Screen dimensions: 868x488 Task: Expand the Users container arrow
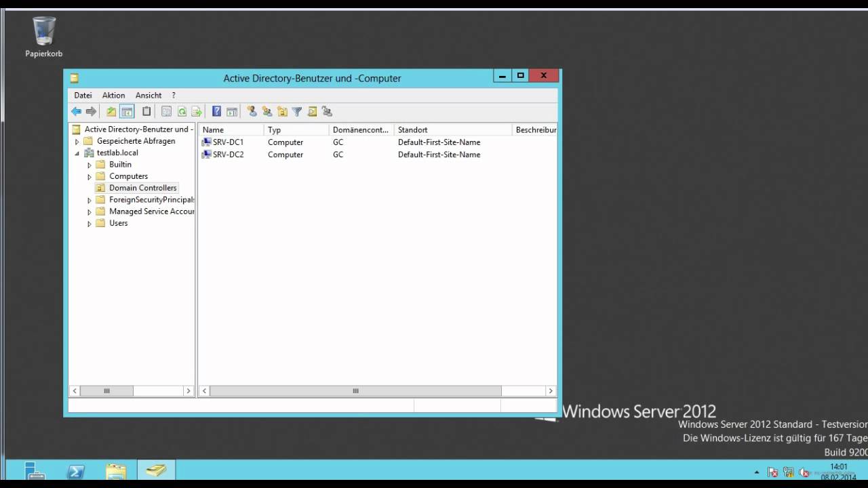coord(90,224)
